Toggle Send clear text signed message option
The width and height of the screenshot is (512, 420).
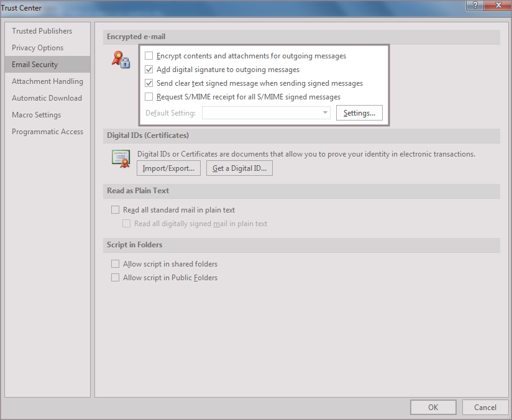(149, 83)
